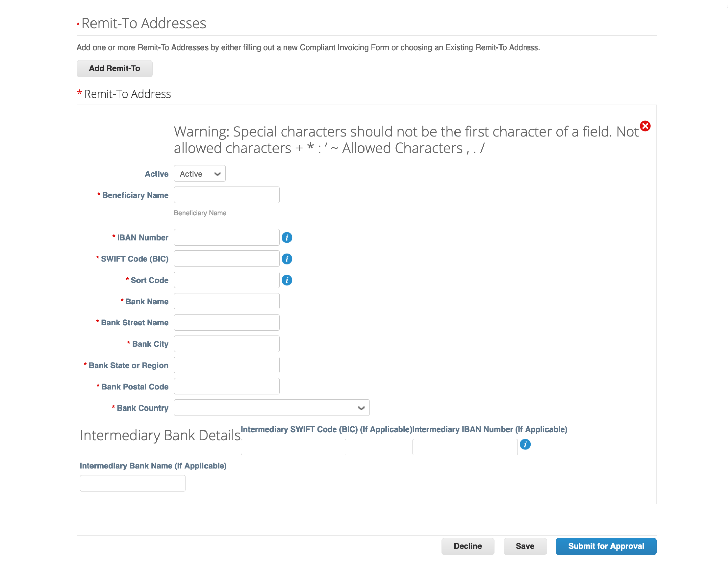This screenshot has height=574, width=728.
Task: Submit the form for approval
Action: [x=606, y=546]
